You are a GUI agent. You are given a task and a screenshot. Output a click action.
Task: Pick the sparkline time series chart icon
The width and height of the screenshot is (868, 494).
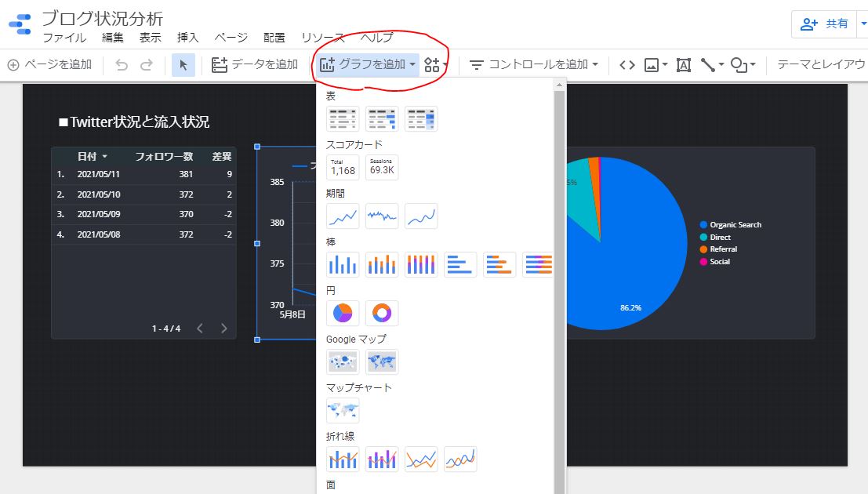point(382,216)
